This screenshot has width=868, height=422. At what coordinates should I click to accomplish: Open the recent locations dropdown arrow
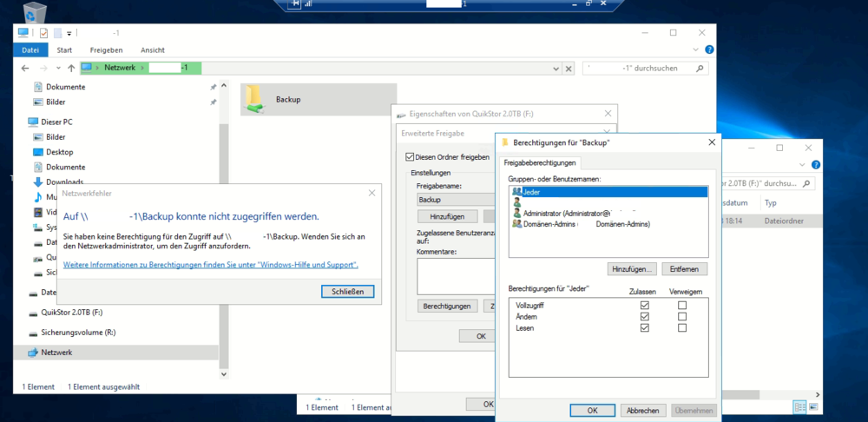(x=56, y=68)
